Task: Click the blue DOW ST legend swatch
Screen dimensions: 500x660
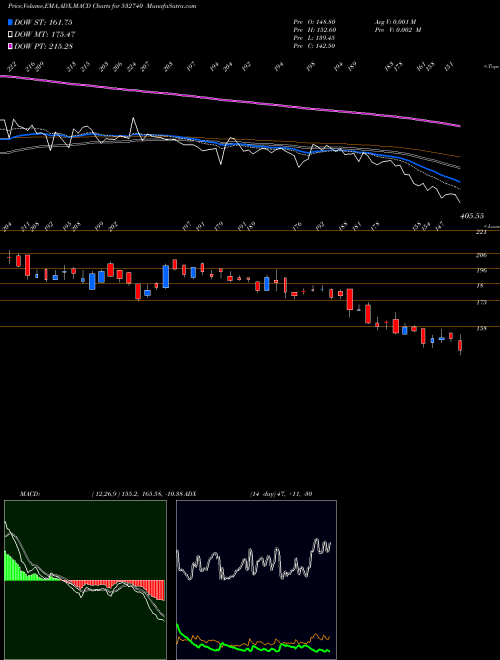Action: [x=10, y=22]
